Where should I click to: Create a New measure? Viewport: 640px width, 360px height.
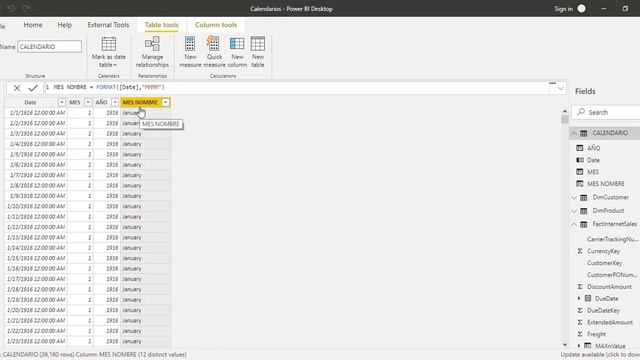(x=190, y=52)
